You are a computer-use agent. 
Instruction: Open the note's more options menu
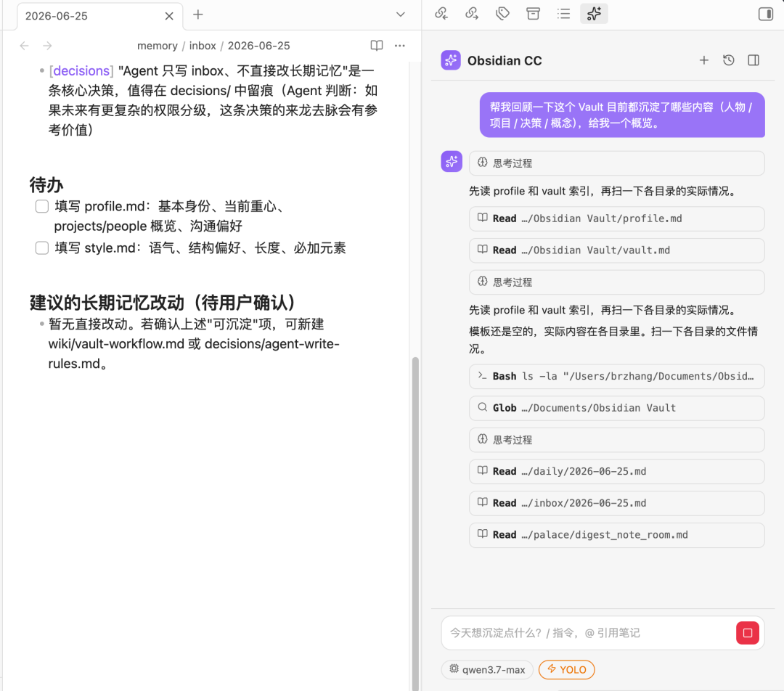click(x=399, y=46)
